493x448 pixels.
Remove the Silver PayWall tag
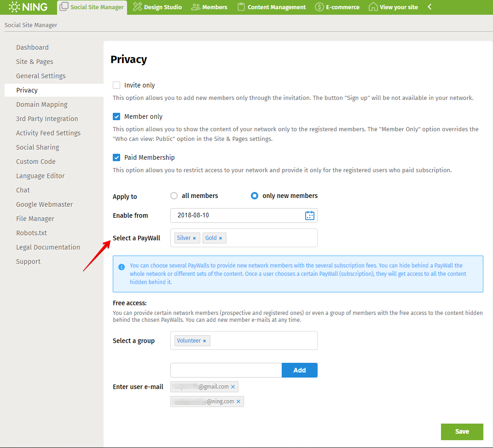click(x=194, y=238)
